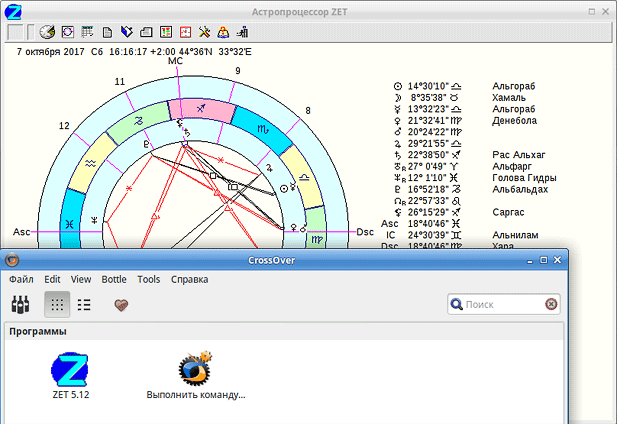
Task: Open the Справка menu
Action: pyautogui.click(x=189, y=279)
